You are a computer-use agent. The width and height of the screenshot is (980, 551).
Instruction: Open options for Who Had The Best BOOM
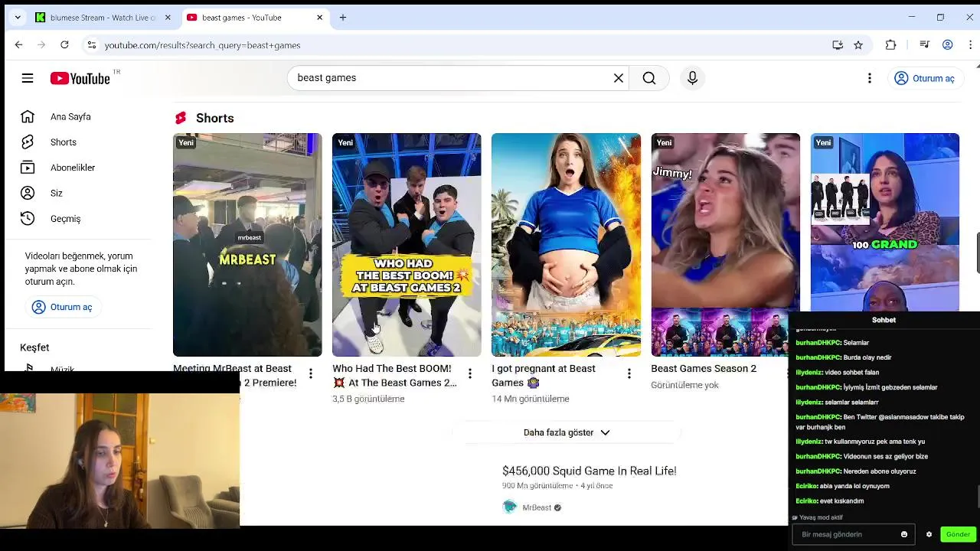(470, 373)
